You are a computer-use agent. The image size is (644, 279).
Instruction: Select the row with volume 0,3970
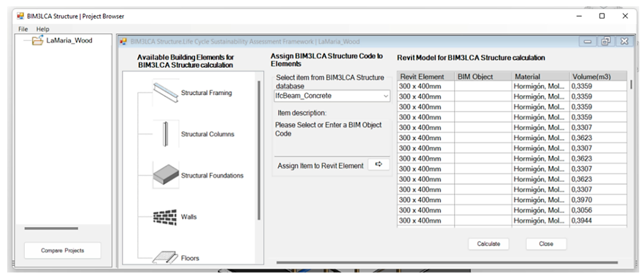581,200
